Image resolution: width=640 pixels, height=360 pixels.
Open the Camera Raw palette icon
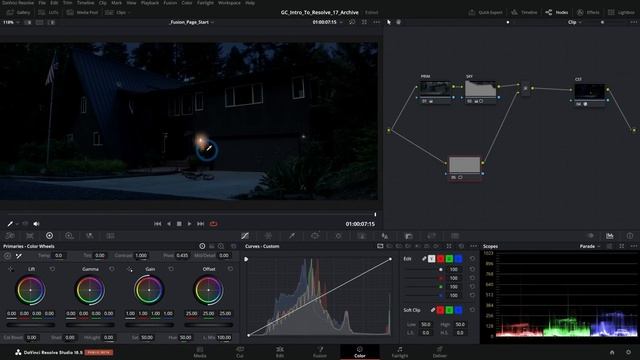(10, 236)
